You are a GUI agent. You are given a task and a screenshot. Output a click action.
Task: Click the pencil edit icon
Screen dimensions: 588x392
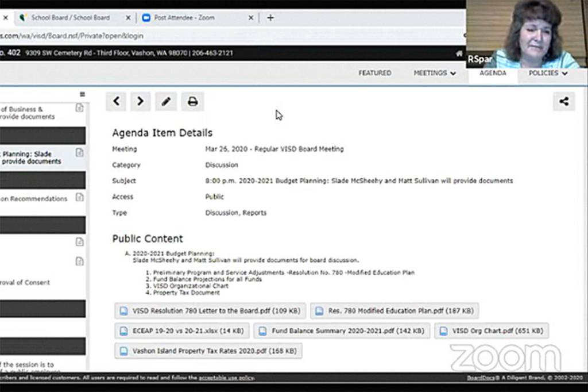pos(166,101)
